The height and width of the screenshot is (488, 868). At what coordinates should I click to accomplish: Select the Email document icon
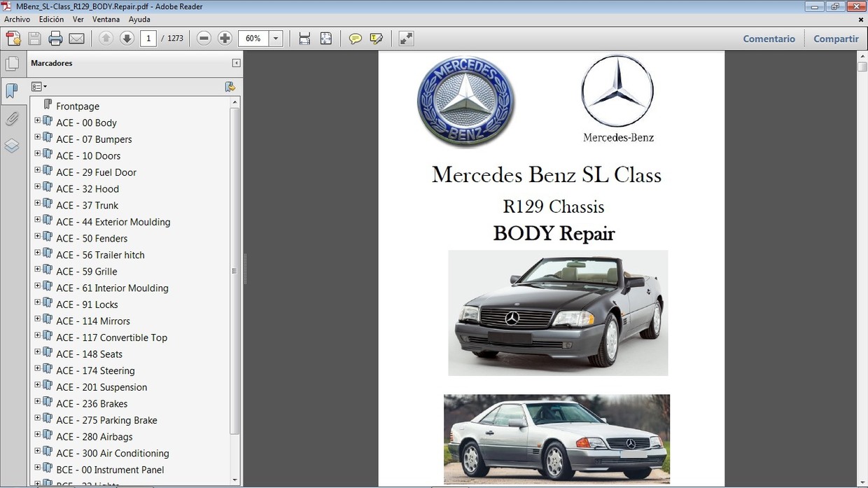[x=76, y=38]
